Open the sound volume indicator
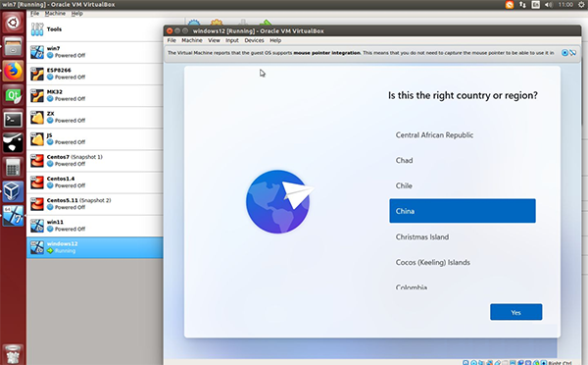The width and height of the screenshot is (588, 365). click(x=548, y=5)
